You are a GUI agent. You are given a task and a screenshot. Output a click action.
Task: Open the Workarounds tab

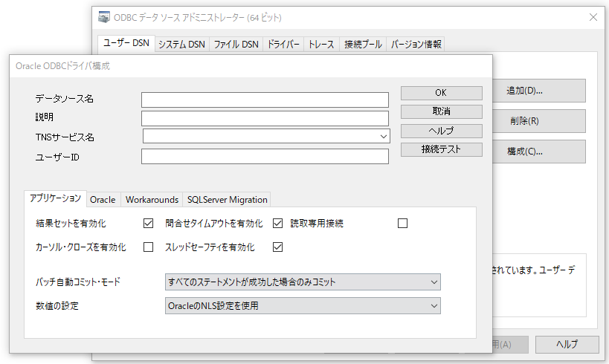point(152,200)
